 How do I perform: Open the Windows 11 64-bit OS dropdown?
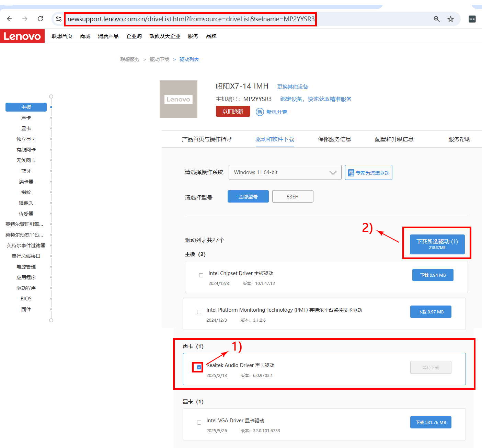[x=285, y=172]
